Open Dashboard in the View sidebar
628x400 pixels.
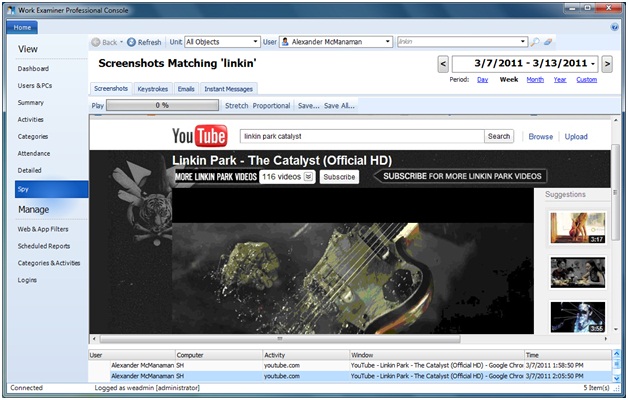click(x=33, y=69)
